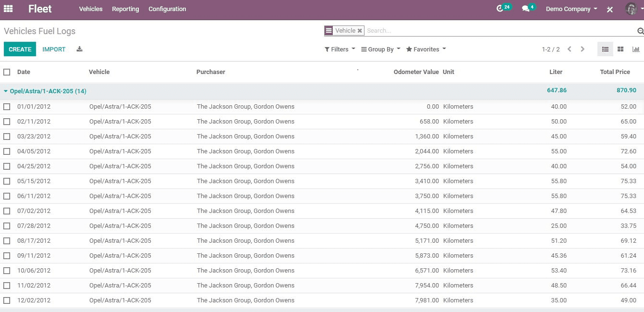Check the row dated 01/01/2012
Screen dimensions: 644x312
(x=7, y=107)
